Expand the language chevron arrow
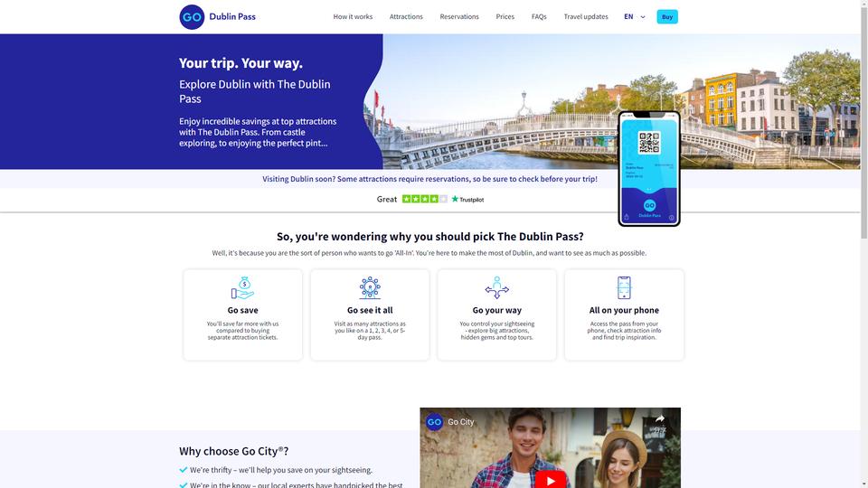868x488 pixels. point(643,17)
